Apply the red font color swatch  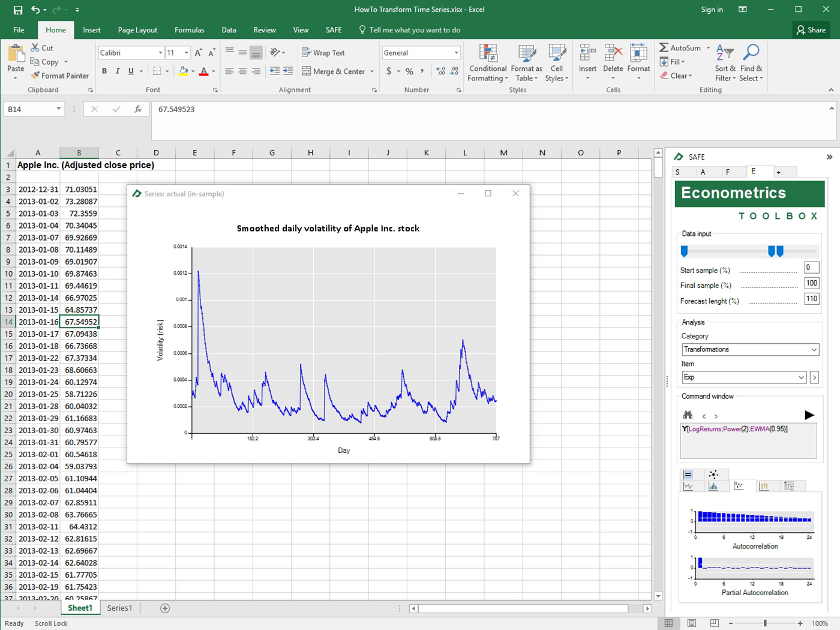coord(204,71)
